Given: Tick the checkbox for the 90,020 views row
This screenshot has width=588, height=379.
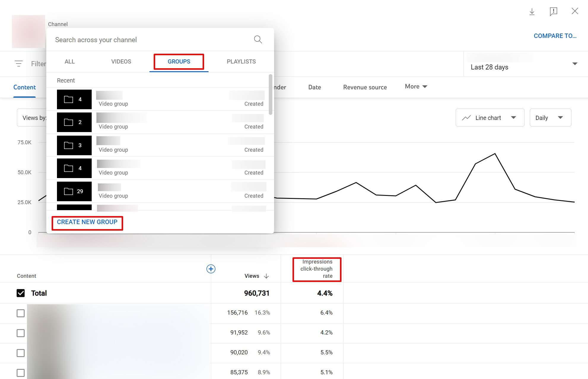Looking at the screenshot, I should coord(20,353).
